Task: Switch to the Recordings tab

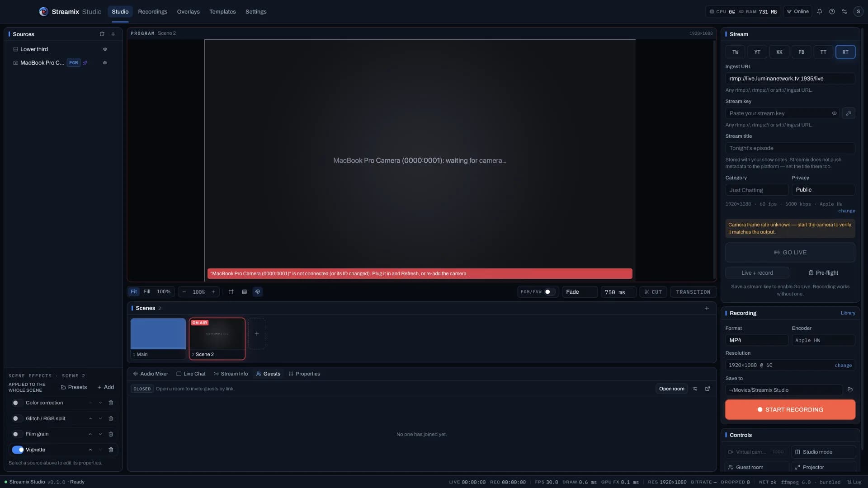Action: pyautogui.click(x=152, y=12)
